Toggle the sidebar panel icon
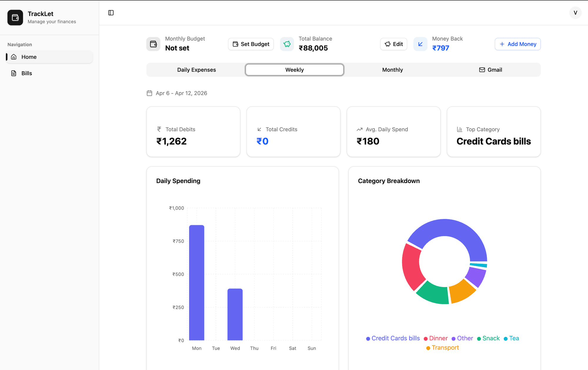 (x=111, y=13)
